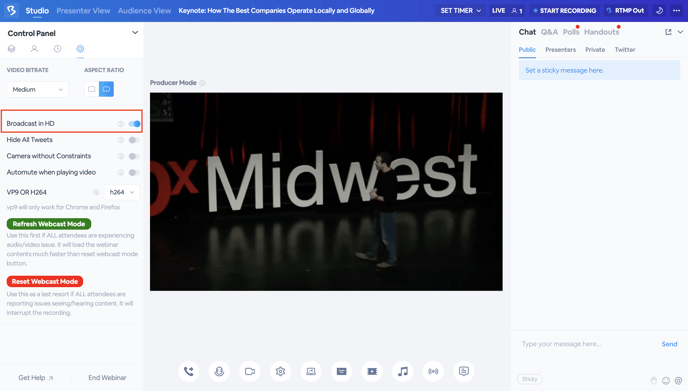Click the music note icon in bottom toolbar
The height and width of the screenshot is (391, 688).
[x=403, y=371]
